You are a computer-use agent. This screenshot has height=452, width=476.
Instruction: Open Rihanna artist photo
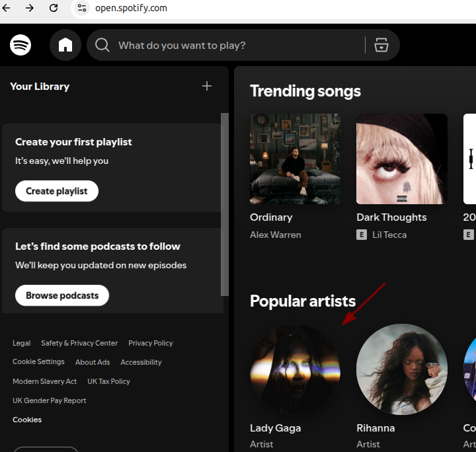[402, 369]
